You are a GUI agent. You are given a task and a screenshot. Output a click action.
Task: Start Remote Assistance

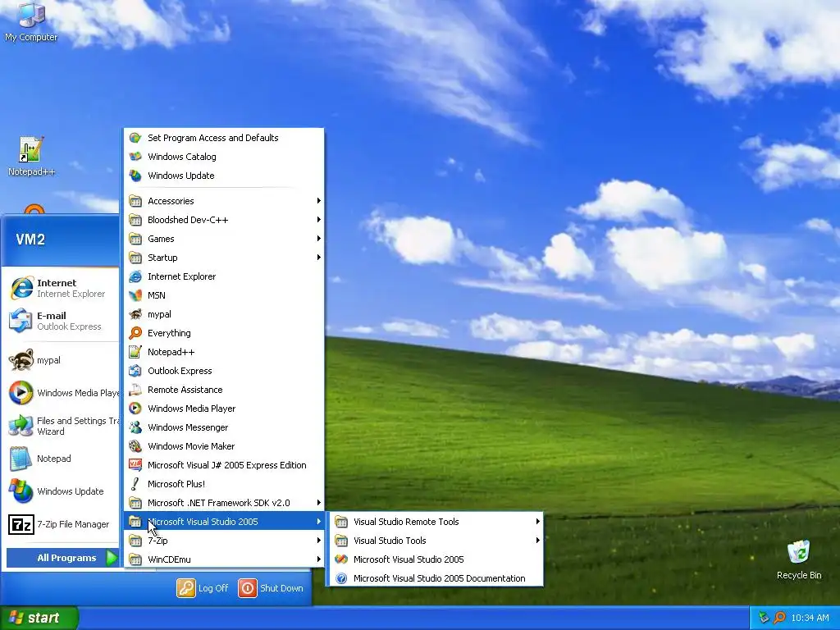224,390
